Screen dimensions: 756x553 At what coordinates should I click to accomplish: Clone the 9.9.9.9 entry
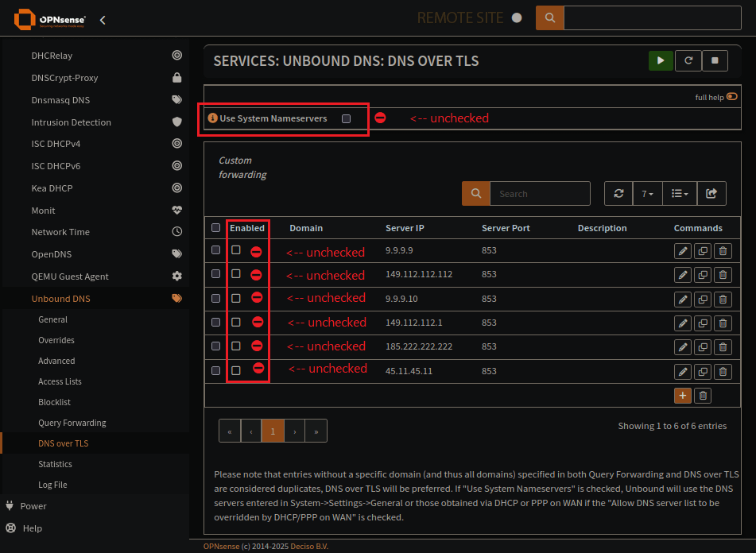(x=703, y=251)
